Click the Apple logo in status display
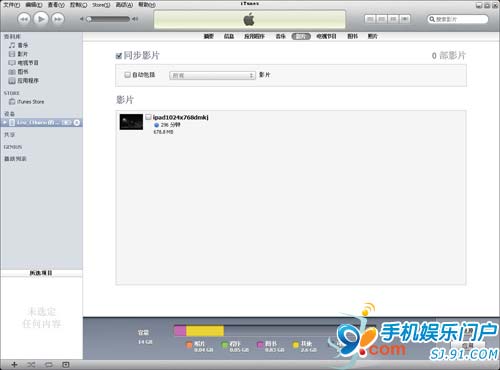Screen dimensions: 500x370 click(x=249, y=19)
